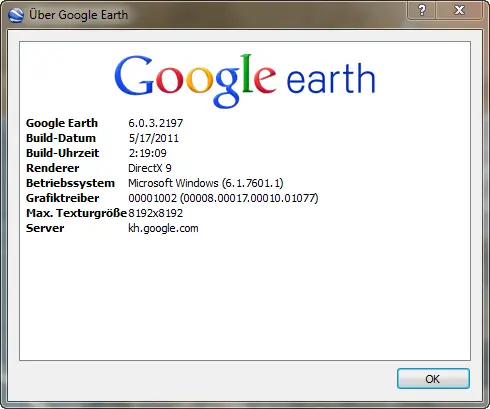Click the Grafiktreiber version string
This screenshot has height=409, width=490.
(223, 198)
